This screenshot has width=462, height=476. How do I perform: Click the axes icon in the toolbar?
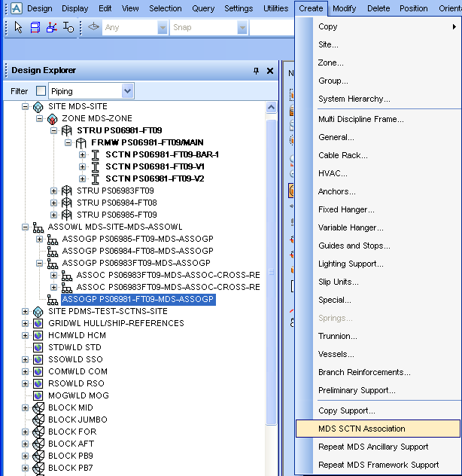[51, 27]
